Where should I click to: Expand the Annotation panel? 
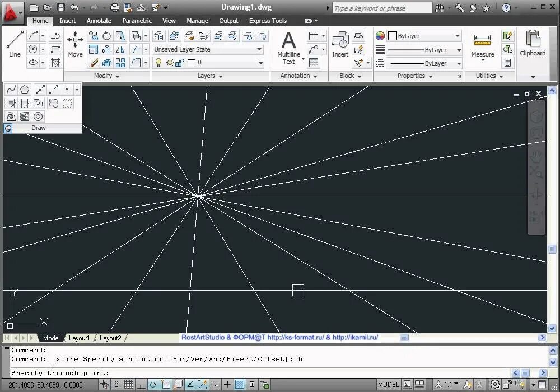299,76
